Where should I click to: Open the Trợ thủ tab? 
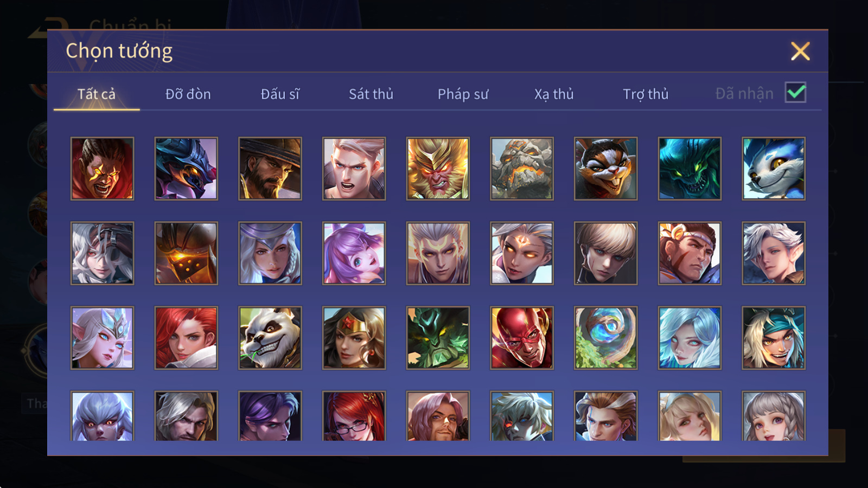point(646,94)
